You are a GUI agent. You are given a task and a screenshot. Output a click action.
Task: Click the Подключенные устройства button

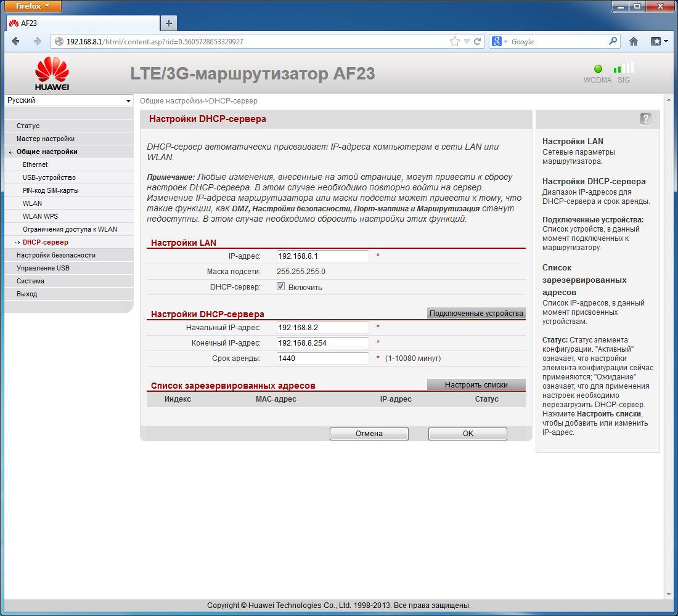[x=476, y=314]
